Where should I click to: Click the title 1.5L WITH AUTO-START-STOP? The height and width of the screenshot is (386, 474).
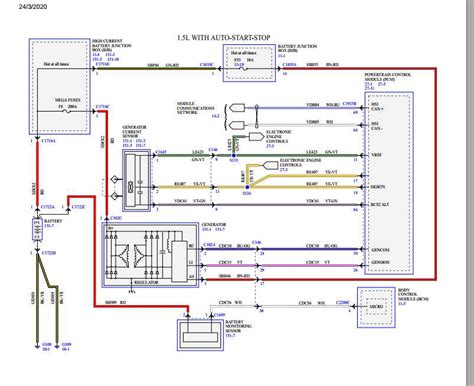[224, 38]
